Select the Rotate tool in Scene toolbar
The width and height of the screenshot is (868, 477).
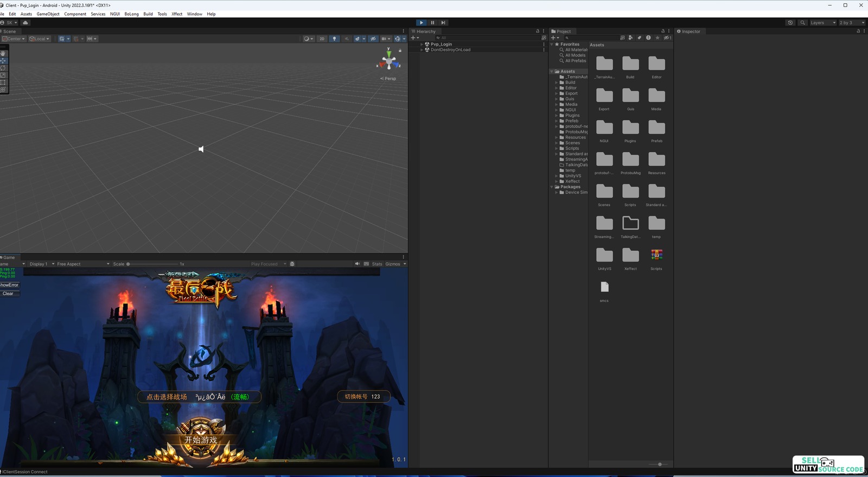(x=3, y=68)
